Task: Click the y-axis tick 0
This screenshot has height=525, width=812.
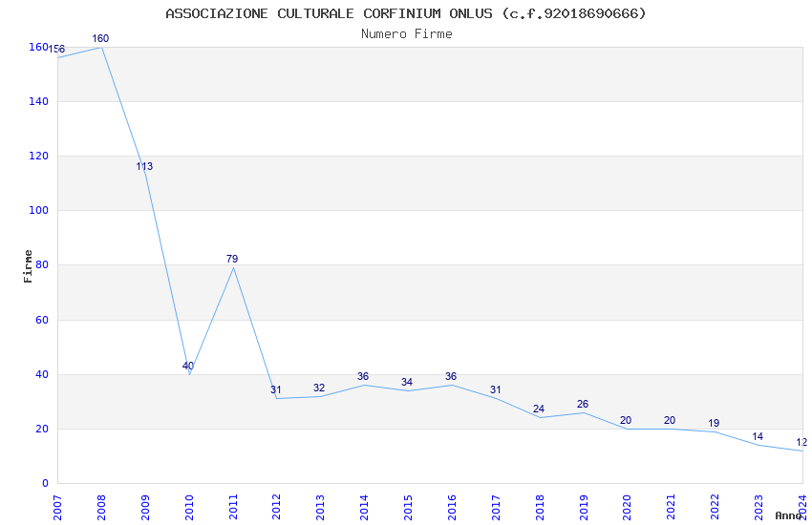Action: [x=46, y=483]
